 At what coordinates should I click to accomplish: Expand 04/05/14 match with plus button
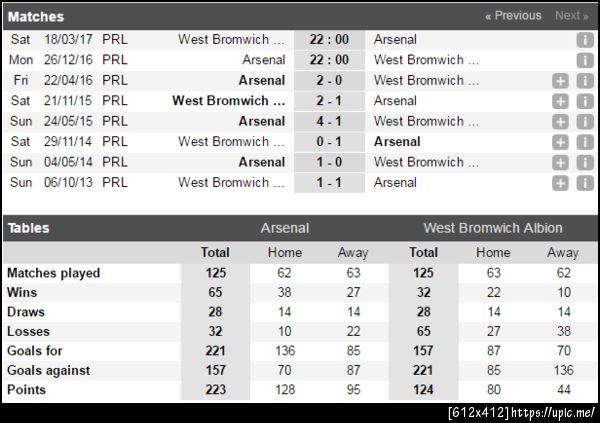pos(560,162)
